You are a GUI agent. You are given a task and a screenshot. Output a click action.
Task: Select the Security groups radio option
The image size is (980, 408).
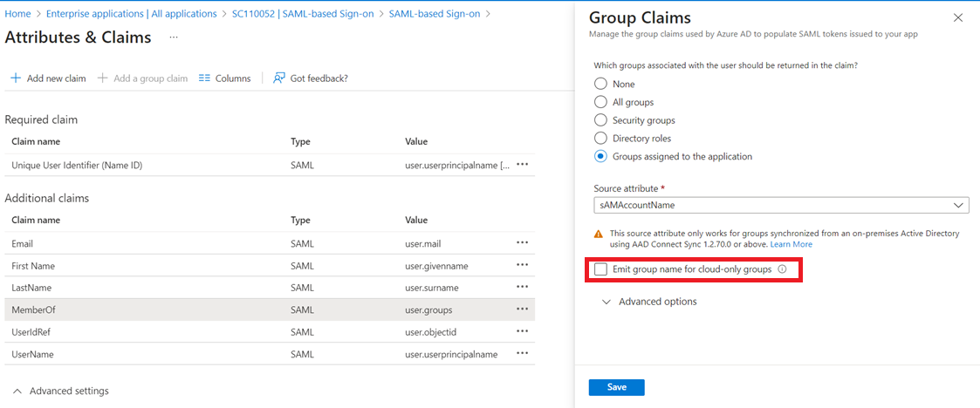[x=600, y=120]
